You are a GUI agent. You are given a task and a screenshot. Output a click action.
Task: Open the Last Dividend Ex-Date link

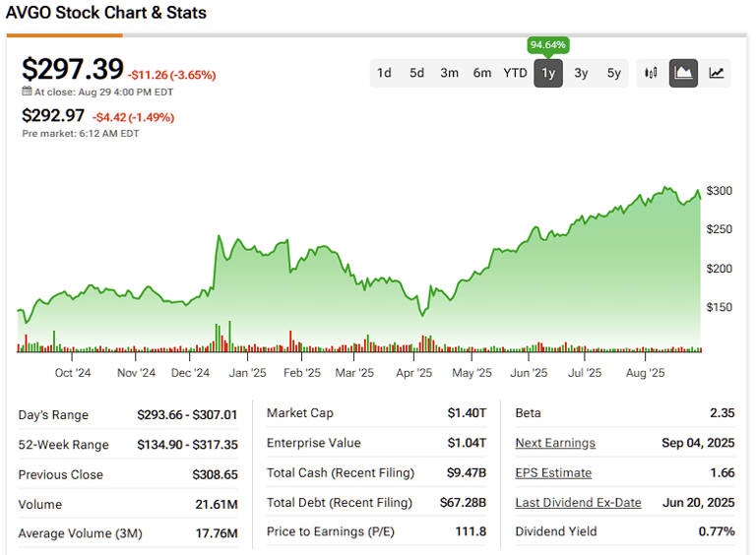tap(578, 503)
